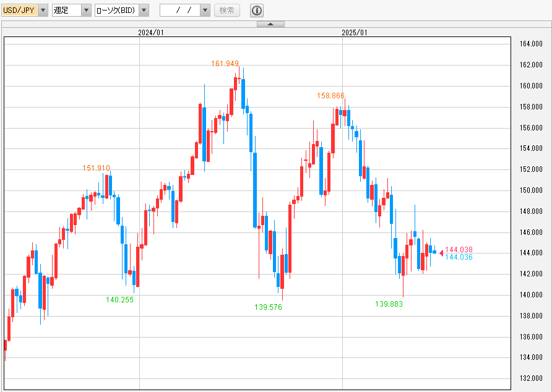
Task: Click the 134.000 price axis label
Action: point(531,357)
